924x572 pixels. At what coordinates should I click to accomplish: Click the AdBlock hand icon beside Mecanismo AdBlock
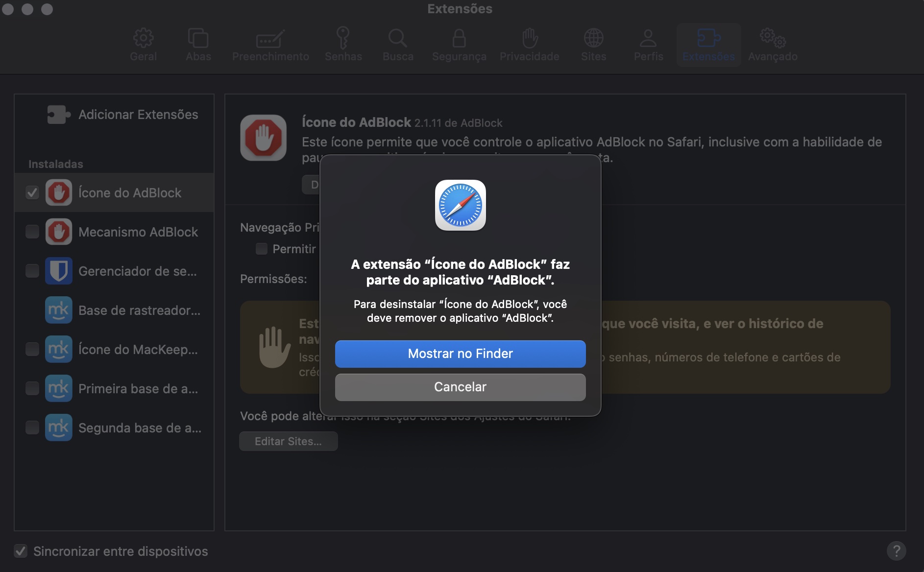coord(59,232)
